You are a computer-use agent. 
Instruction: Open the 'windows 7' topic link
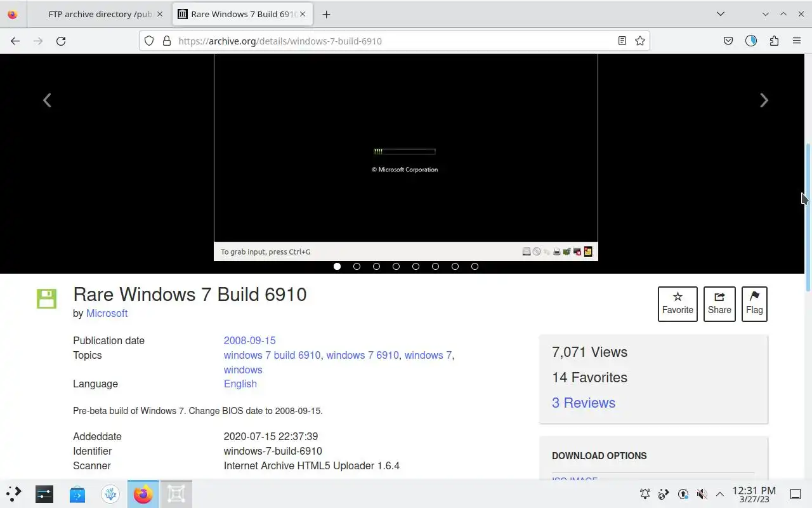[x=428, y=355]
